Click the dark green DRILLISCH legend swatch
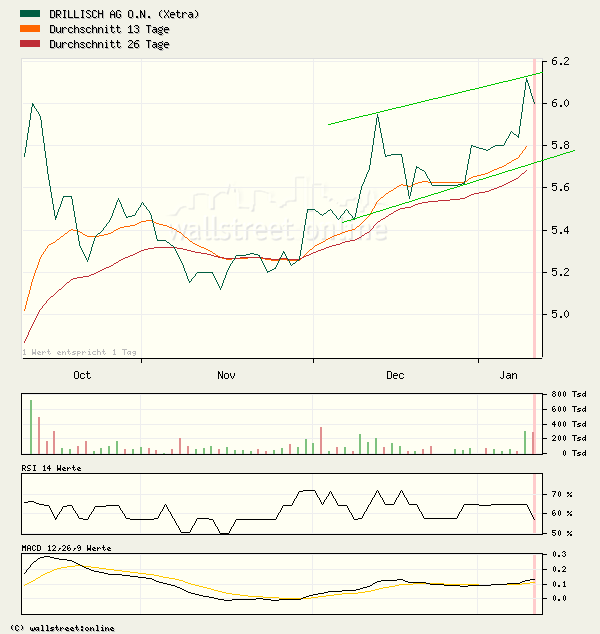Viewport: 600px width, 634px height. pyautogui.click(x=30, y=14)
